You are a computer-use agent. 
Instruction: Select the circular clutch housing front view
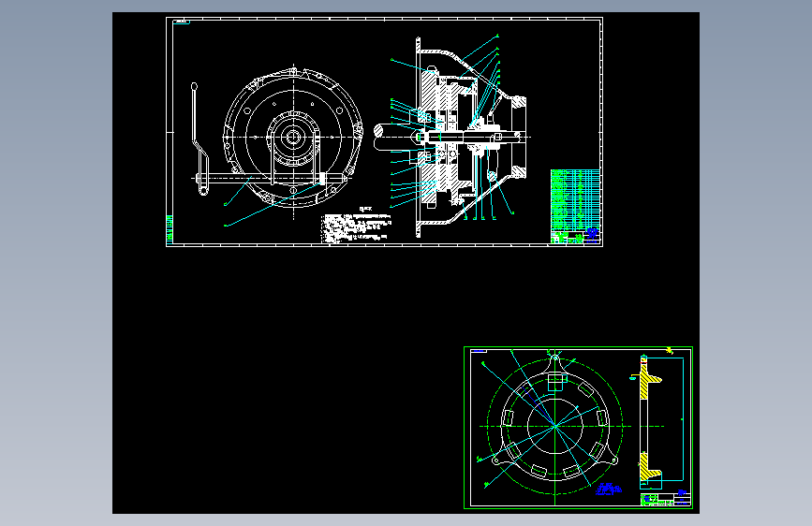pyautogui.click(x=293, y=138)
